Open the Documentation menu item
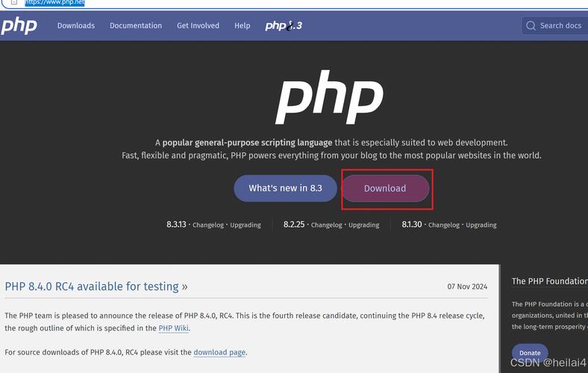This screenshot has height=373, width=588. (136, 25)
